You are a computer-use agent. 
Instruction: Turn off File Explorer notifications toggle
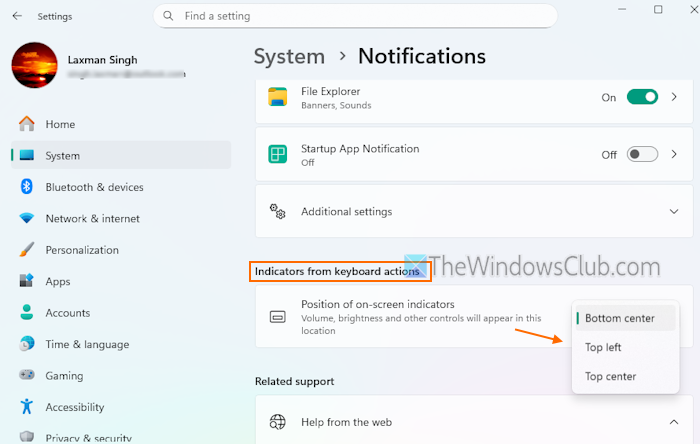pos(642,97)
